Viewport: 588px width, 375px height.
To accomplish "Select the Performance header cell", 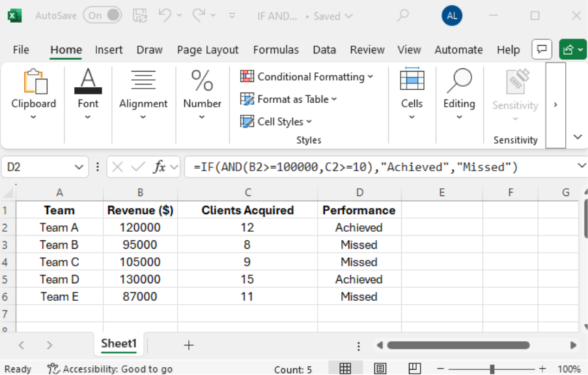I will (x=359, y=210).
